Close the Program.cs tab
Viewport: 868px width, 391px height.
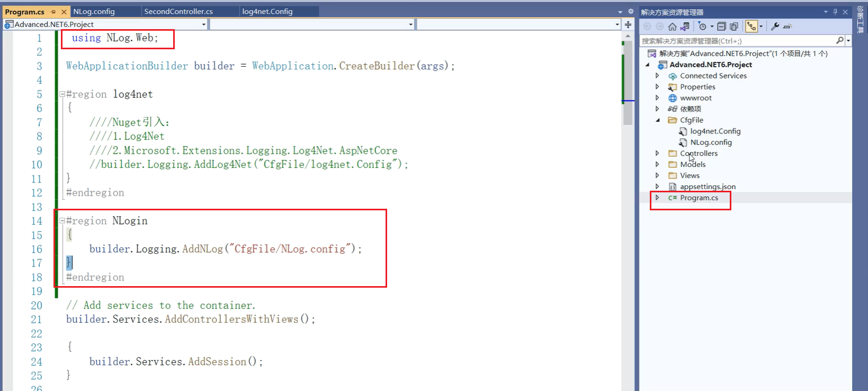click(64, 12)
